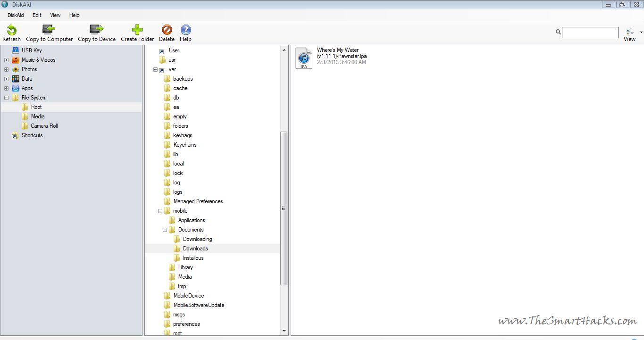
Task: Expand the Data node
Action: coord(6,79)
